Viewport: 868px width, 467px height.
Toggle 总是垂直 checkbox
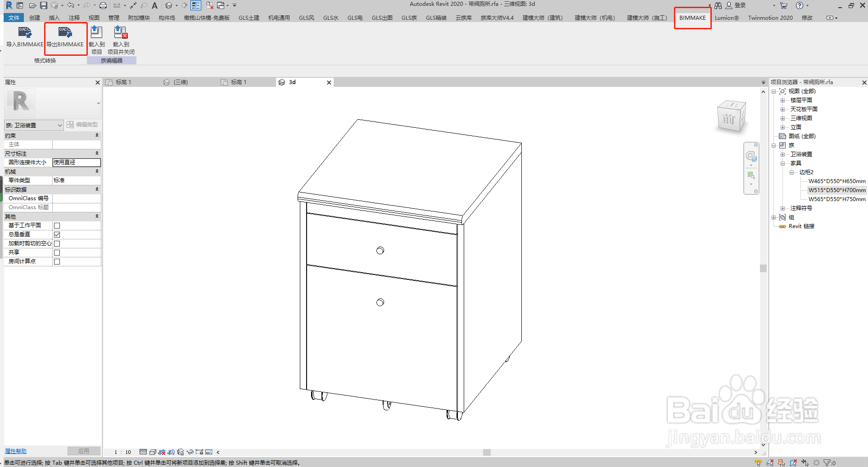(57, 234)
